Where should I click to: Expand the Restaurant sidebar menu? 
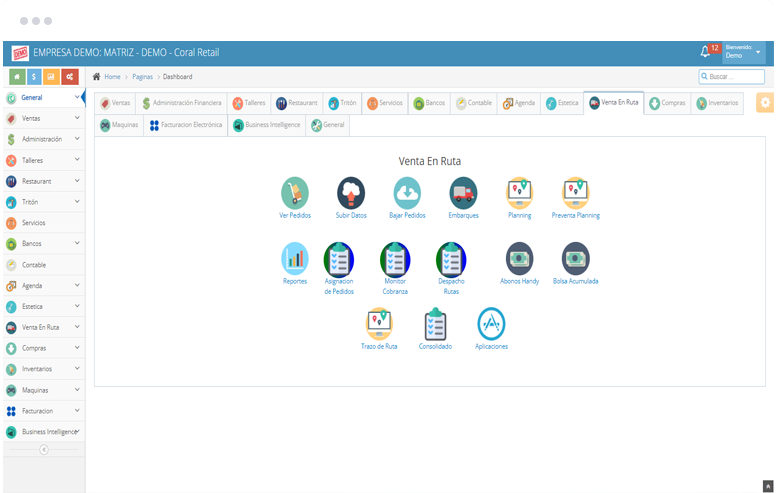point(44,181)
